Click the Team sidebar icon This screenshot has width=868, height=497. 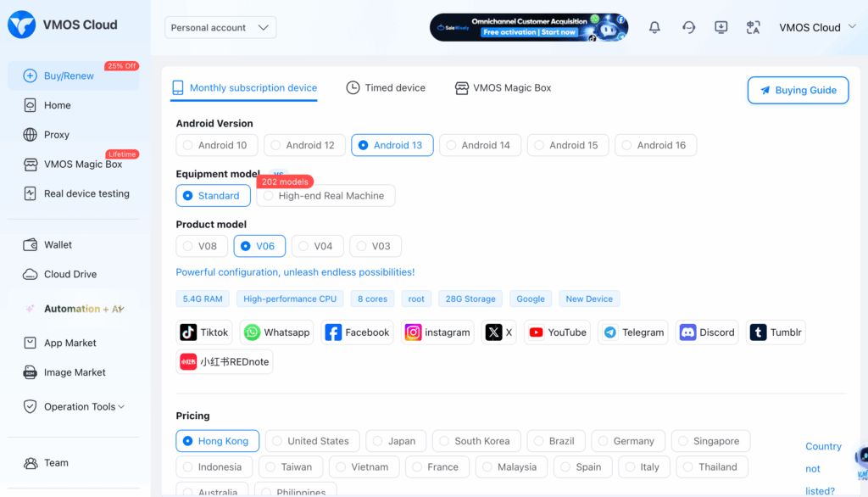click(31, 462)
